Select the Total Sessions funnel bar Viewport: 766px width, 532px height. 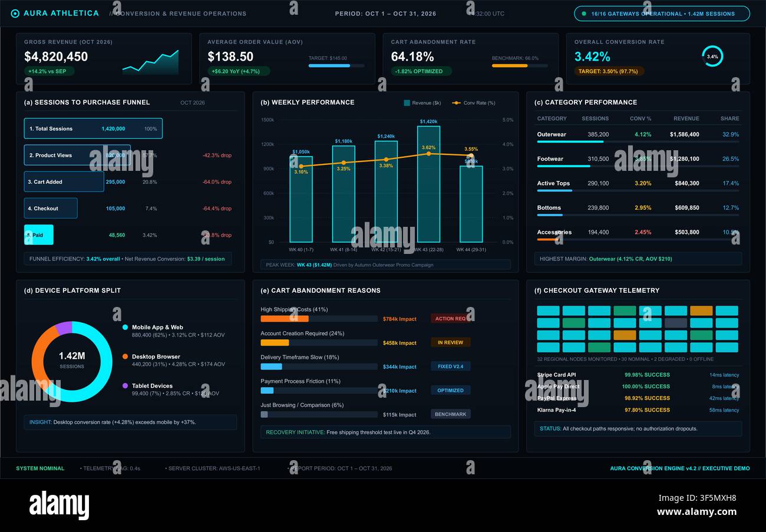pos(93,128)
